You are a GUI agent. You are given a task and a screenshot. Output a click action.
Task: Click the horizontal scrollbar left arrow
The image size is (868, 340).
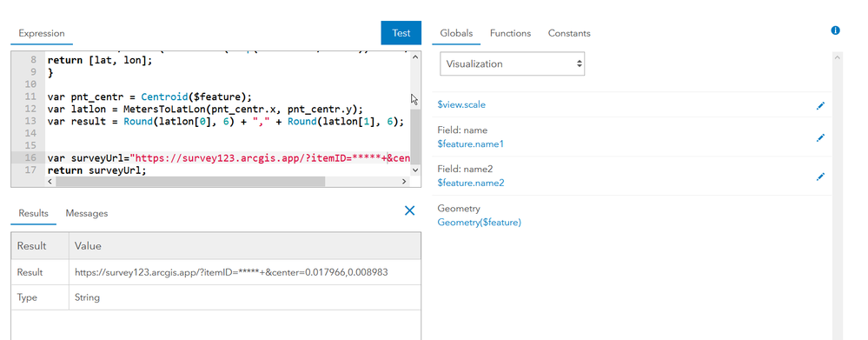pos(50,181)
